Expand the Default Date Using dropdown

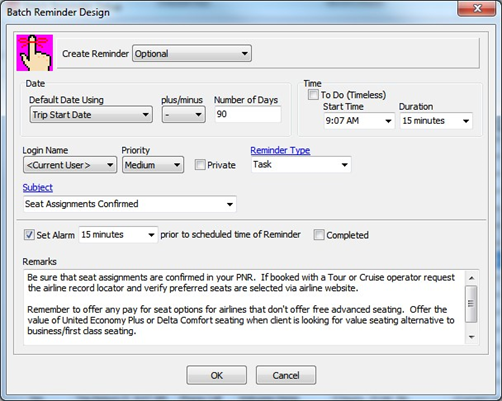pyautogui.click(x=91, y=115)
